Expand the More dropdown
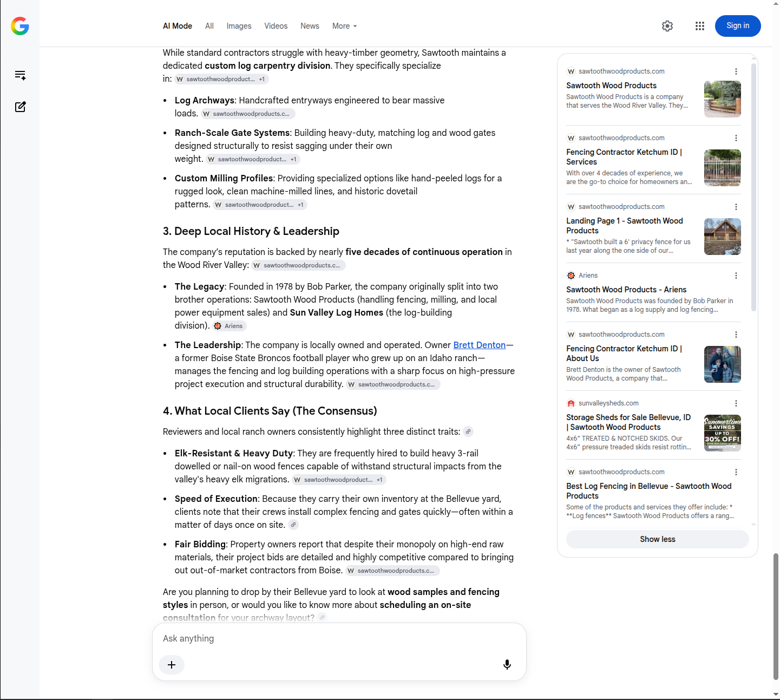Viewport: 780px width, 700px height. (345, 26)
